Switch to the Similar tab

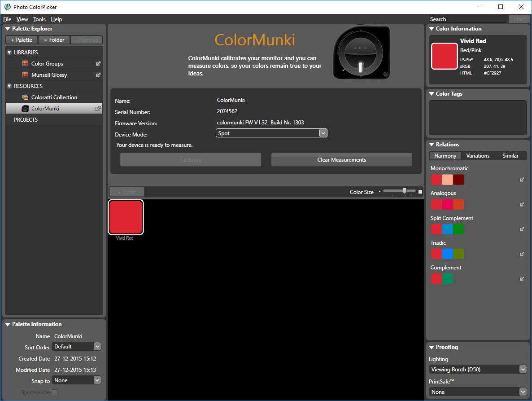click(x=510, y=155)
